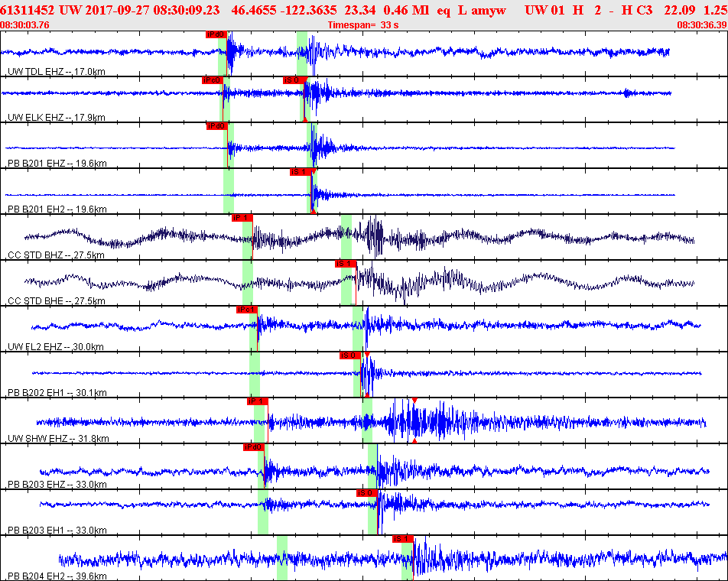Select the iPc1 pick flag on FL2 trace
Viewport: 728px width, 581px height.
pos(246,310)
